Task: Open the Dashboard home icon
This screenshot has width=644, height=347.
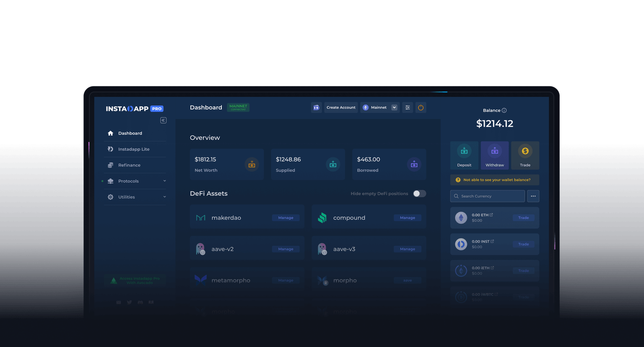Action: [x=111, y=133]
